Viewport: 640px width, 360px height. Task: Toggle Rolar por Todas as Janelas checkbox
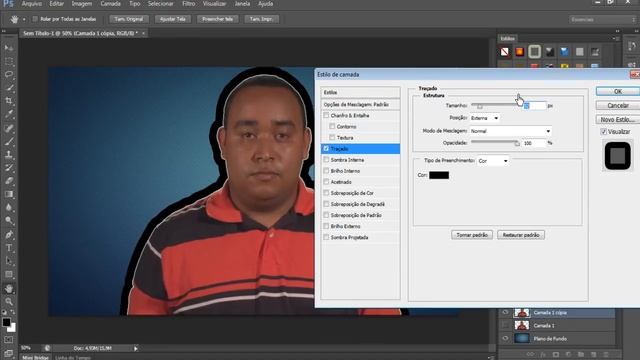coord(35,19)
